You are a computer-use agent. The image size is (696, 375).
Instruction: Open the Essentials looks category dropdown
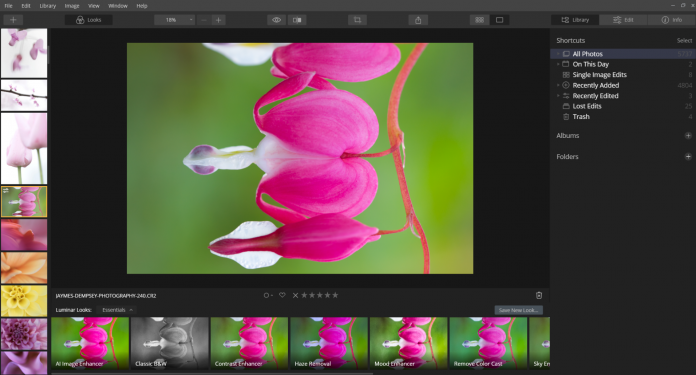pyautogui.click(x=117, y=310)
